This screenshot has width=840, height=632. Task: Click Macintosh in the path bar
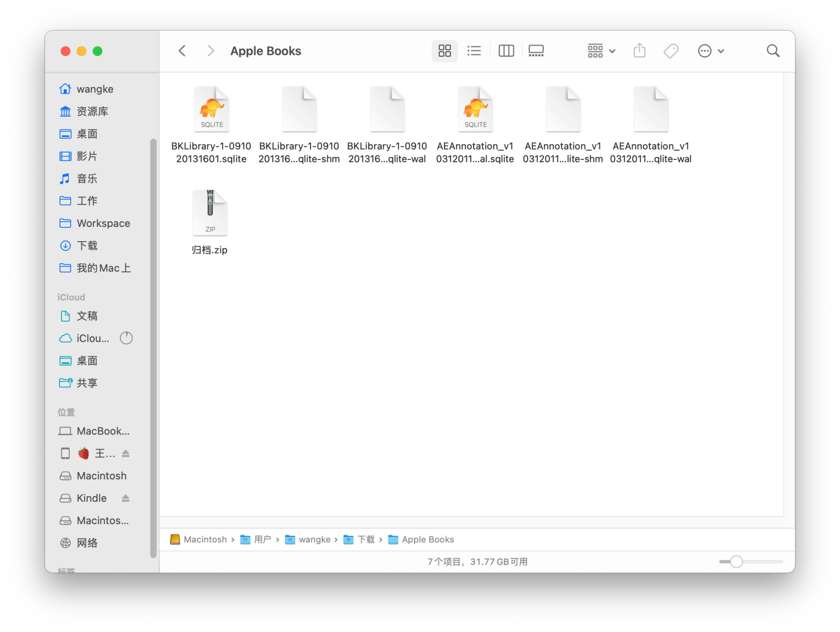click(x=204, y=539)
